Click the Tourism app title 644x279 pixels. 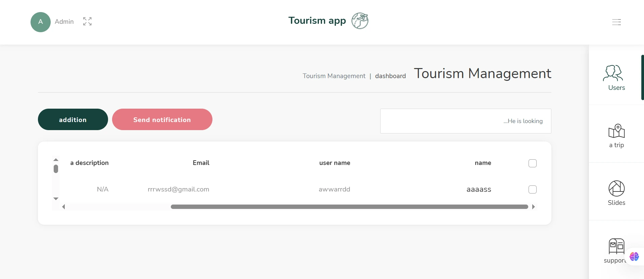click(x=317, y=20)
